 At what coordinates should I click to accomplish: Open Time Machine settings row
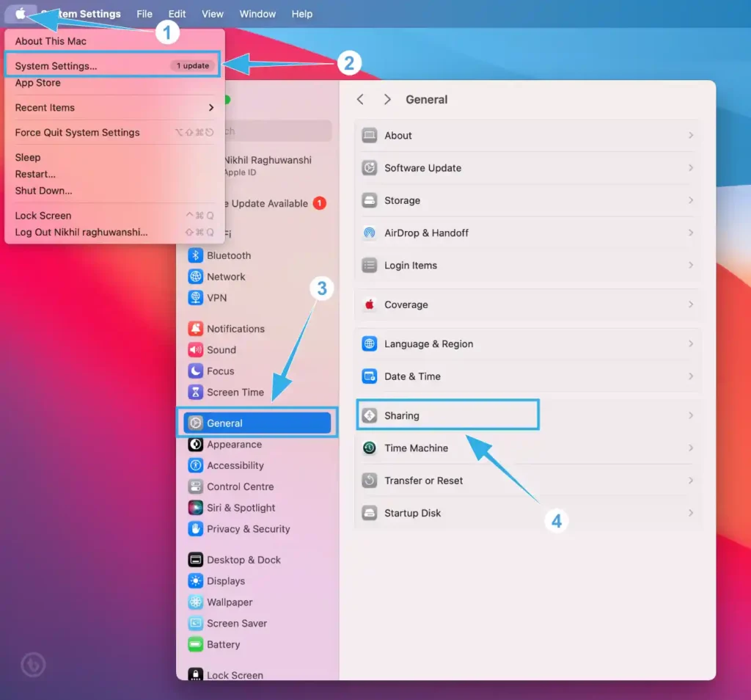(529, 448)
